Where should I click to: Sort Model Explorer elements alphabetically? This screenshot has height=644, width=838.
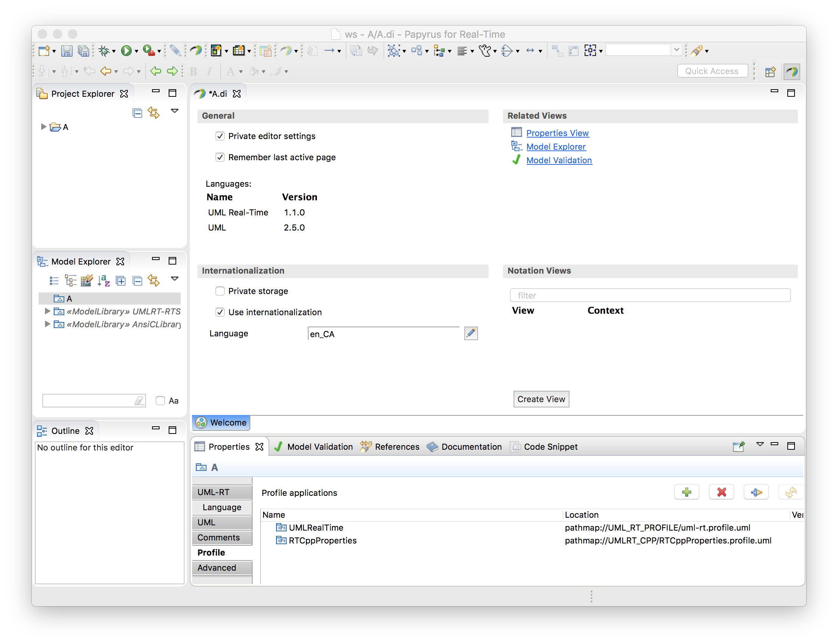[x=104, y=280]
